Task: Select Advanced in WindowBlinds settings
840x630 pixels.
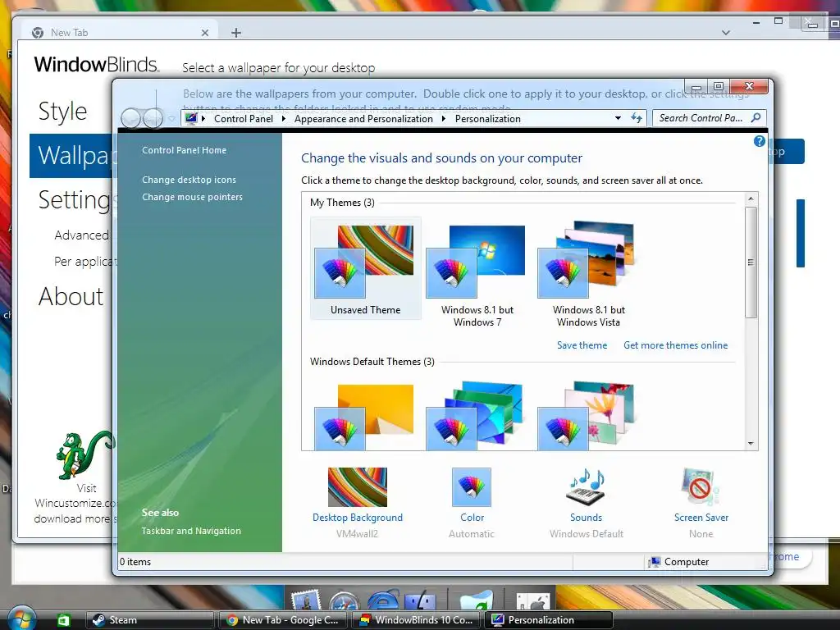Action: [81, 235]
